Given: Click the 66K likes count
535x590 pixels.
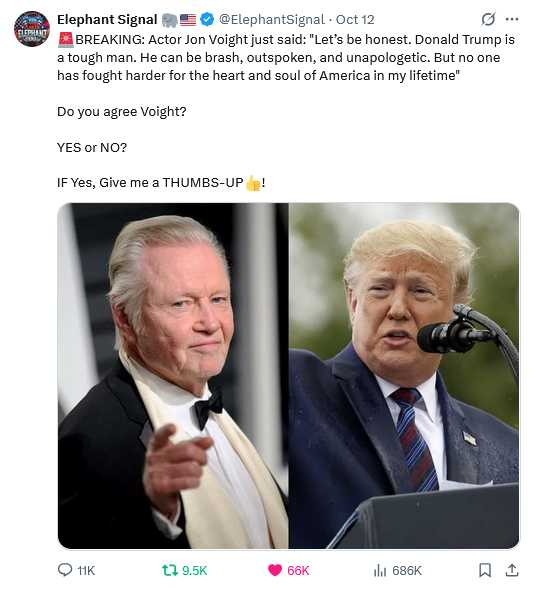Looking at the screenshot, I should click(298, 570).
